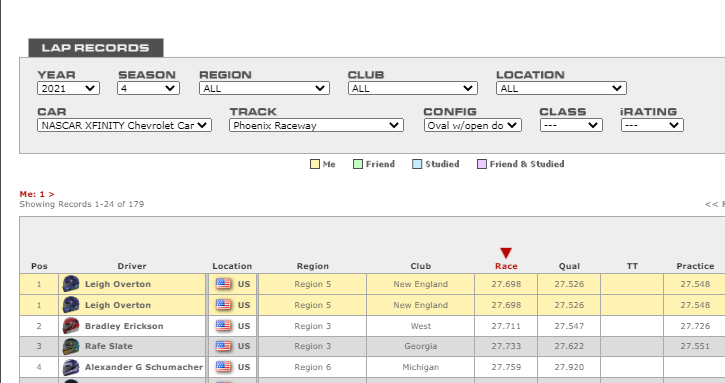Click the yellow Me legend swatch

(315, 164)
